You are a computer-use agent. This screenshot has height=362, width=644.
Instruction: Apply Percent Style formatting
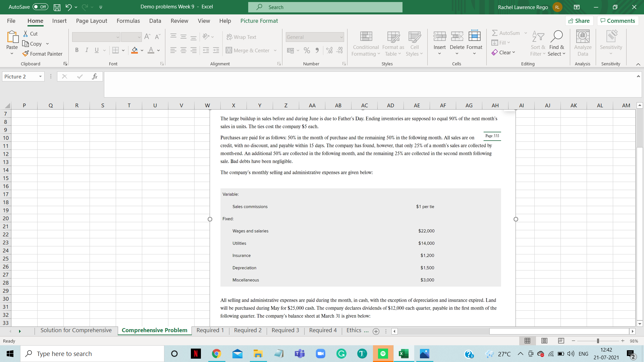[x=306, y=50]
